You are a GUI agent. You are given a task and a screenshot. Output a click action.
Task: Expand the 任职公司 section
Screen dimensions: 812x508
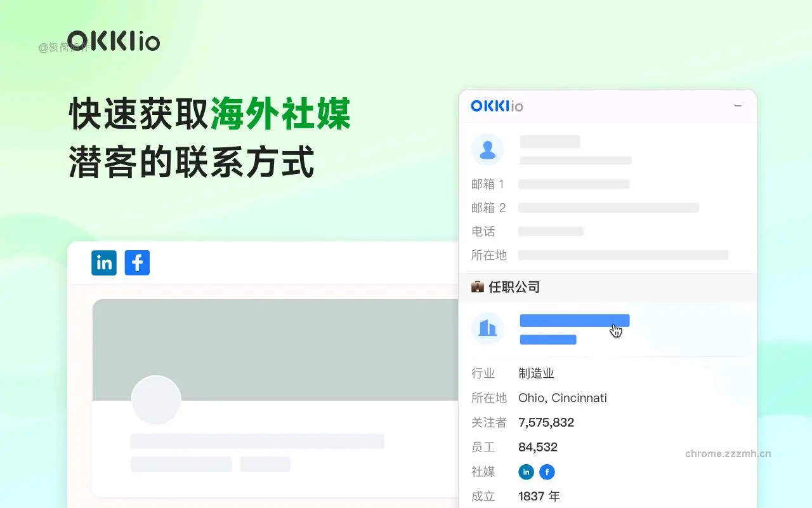(x=514, y=286)
